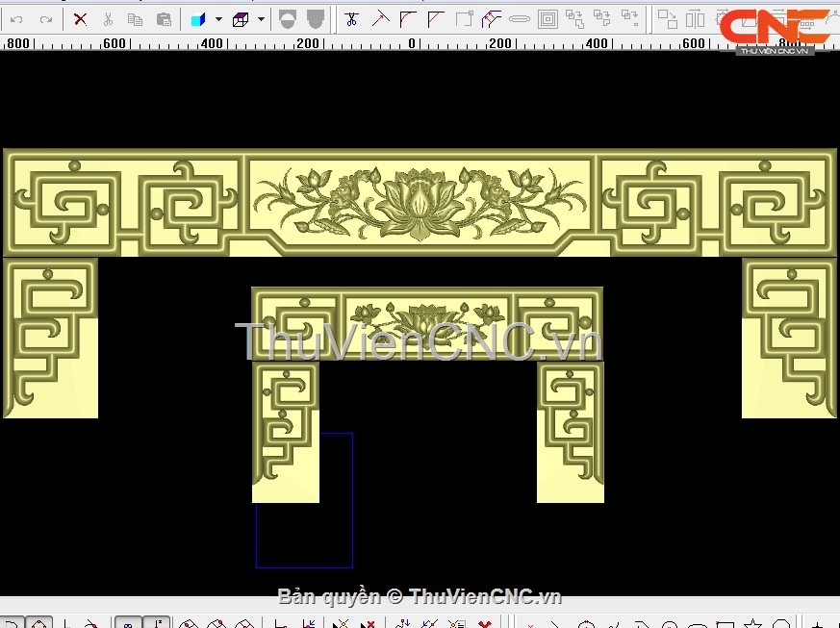The image size is (840, 628).
Task: Select the curve trim scissors tool
Action: [x=351, y=19]
